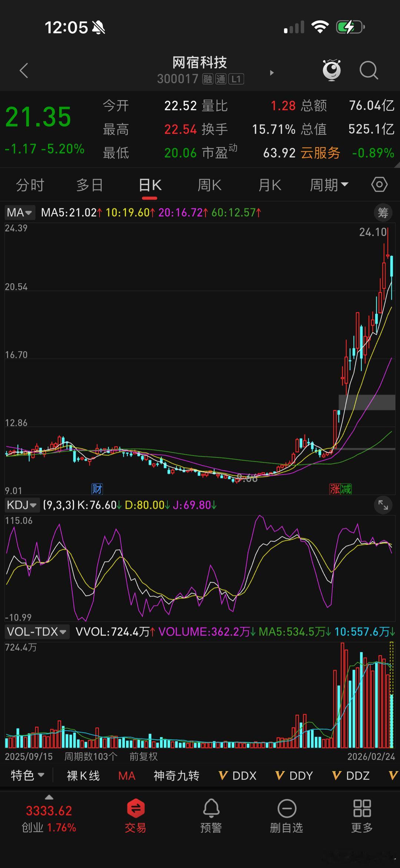Open the DDZ indicator
Viewport: 400px width, 868px height.
(x=351, y=776)
